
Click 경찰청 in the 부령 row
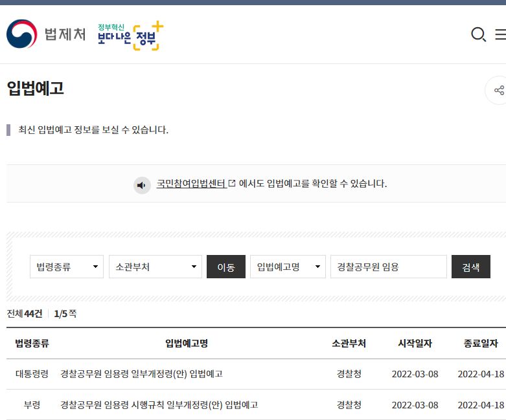[x=349, y=405]
